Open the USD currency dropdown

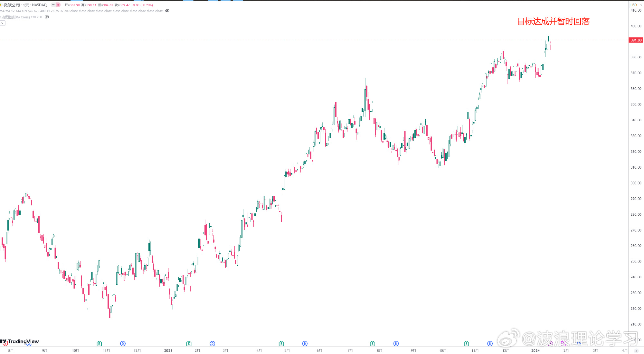point(636,5)
